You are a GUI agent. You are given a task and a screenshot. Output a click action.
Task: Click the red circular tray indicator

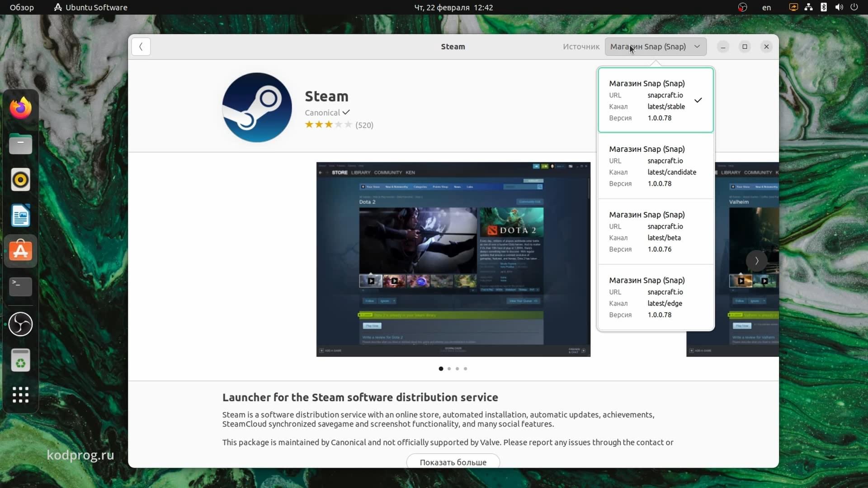tap(742, 7)
